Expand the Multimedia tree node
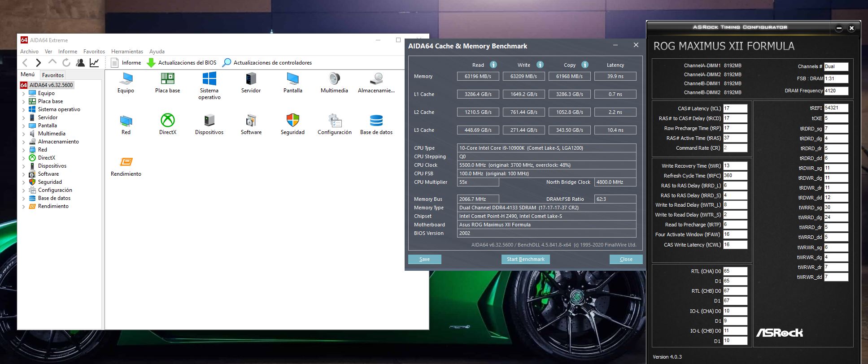 click(x=23, y=134)
